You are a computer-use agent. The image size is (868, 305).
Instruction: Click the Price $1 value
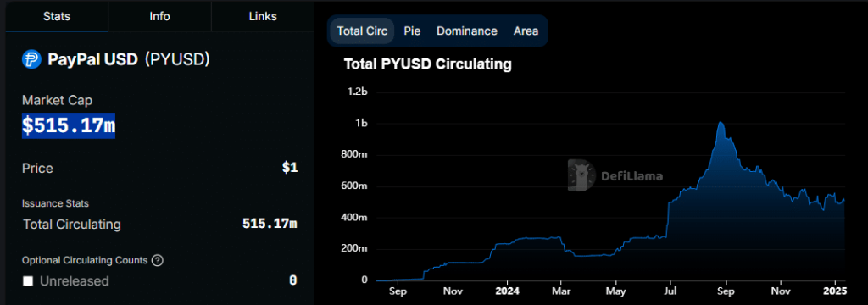pyautogui.click(x=290, y=167)
